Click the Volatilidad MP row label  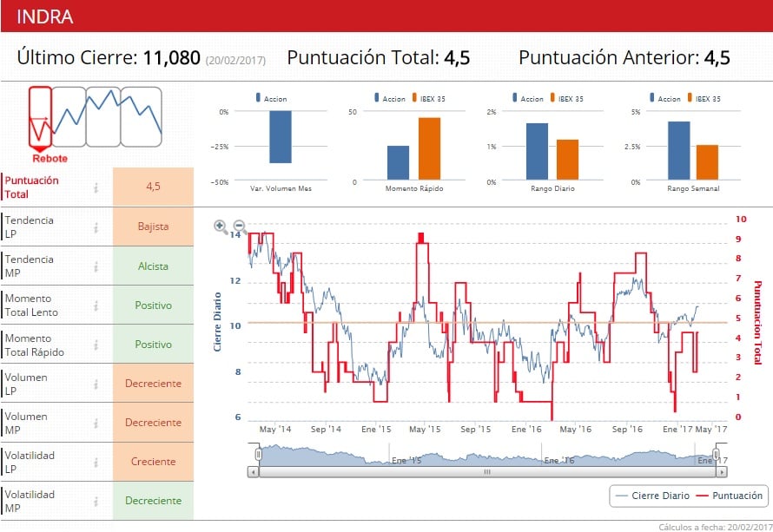coord(30,501)
